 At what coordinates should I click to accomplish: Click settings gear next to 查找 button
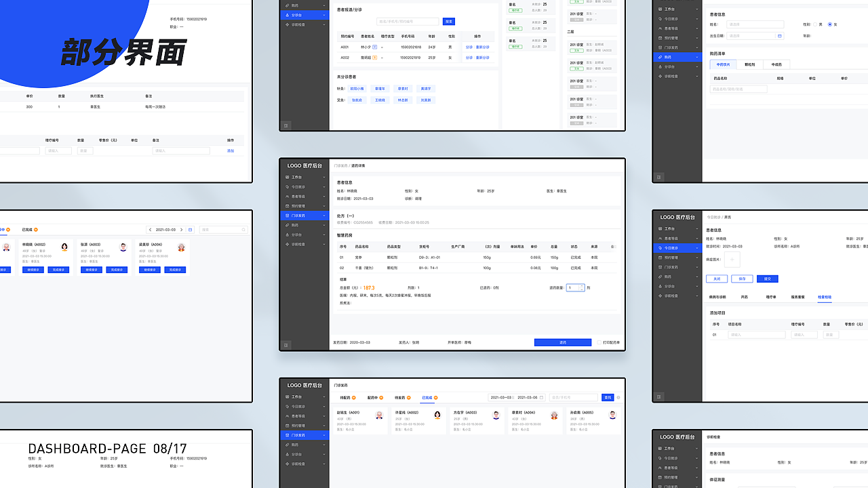click(x=618, y=397)
